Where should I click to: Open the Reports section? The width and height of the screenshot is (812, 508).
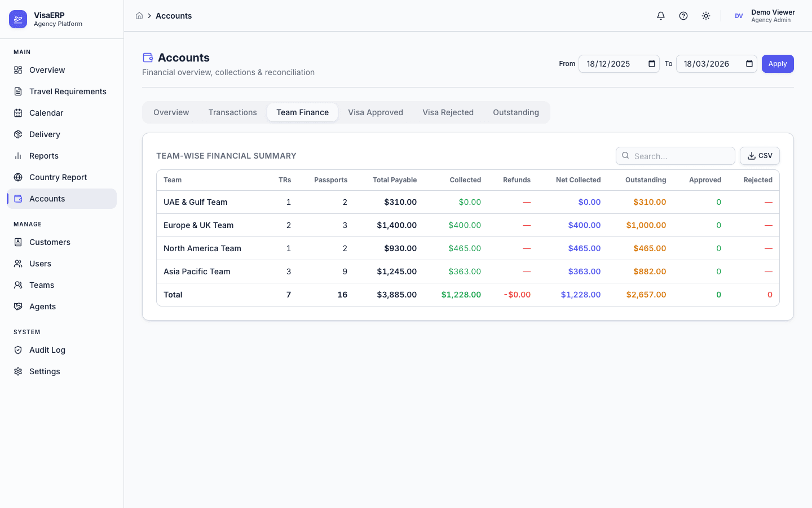coord(43,156)
